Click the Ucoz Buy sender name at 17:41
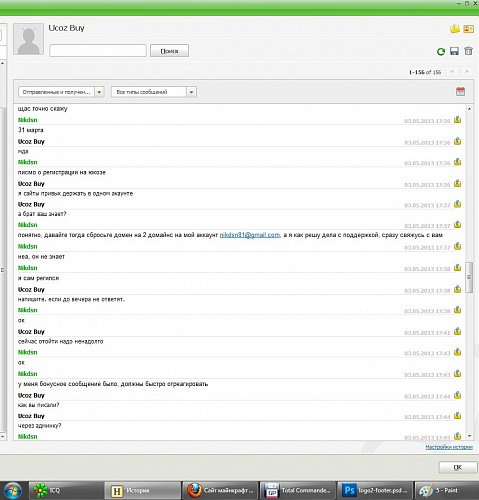 (31, 332)
